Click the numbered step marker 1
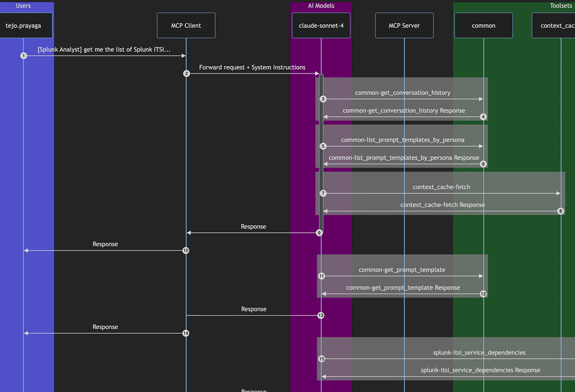575x392 pixels. (23, 55)
